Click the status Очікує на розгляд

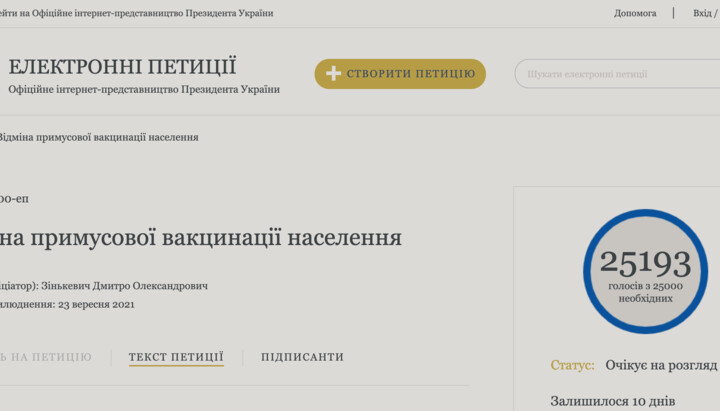(661, 365)
